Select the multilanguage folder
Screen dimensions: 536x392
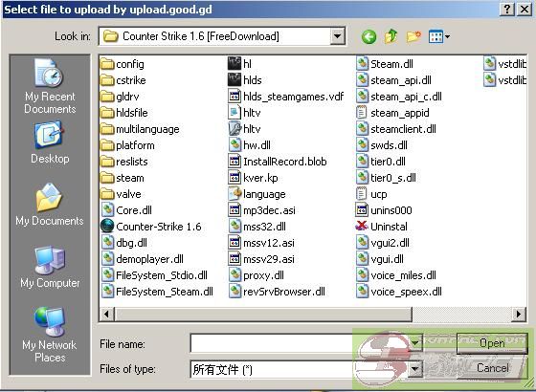[x=140, y=129]
